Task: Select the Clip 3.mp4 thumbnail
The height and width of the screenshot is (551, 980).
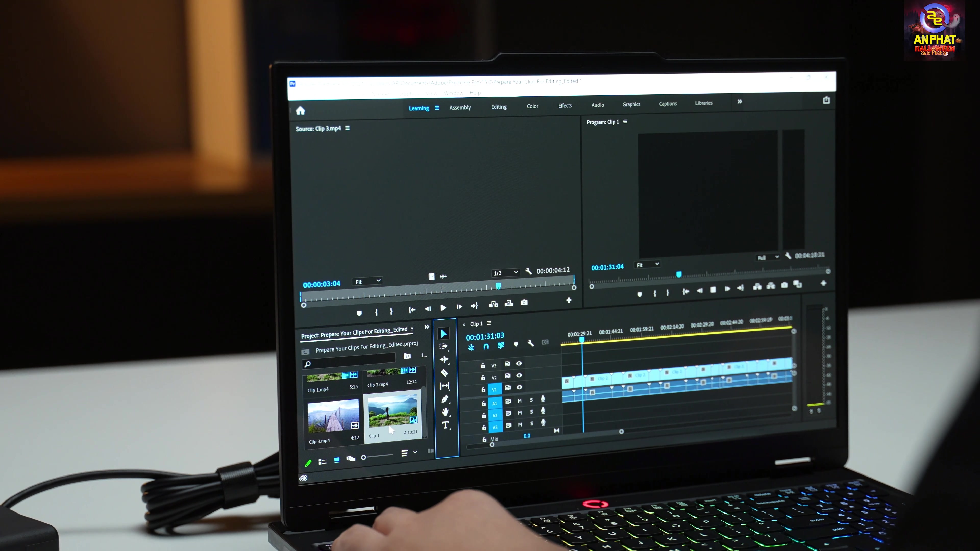Action: point(333,416)
